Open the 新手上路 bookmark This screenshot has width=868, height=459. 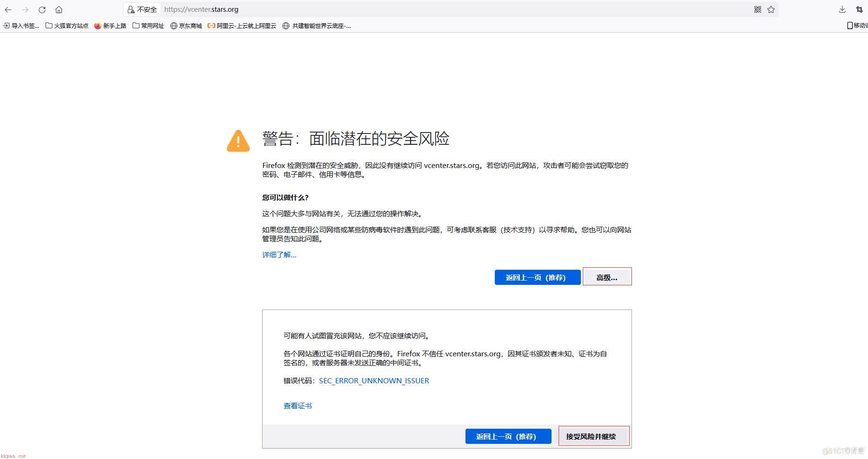pyautogui.click(x=110, y=26)
